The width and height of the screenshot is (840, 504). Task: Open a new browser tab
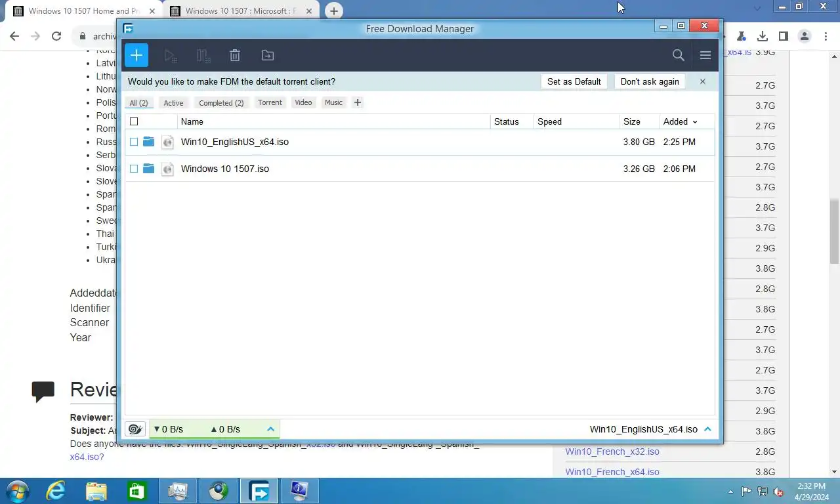coord(334,10)
